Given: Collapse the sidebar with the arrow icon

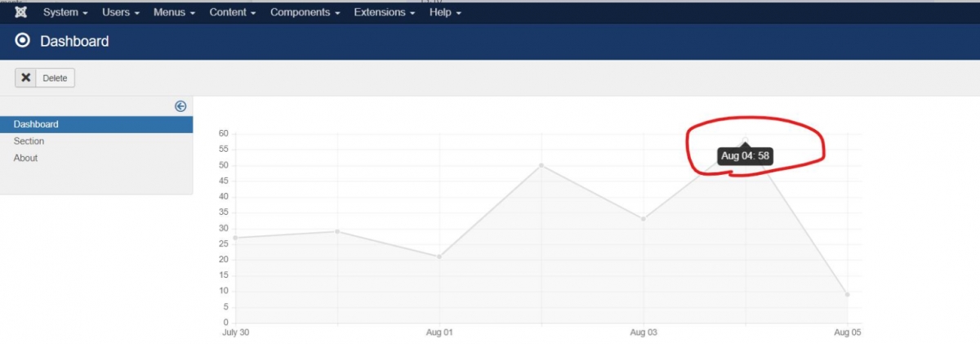Looking at the screenshot, I should point(180,106).
